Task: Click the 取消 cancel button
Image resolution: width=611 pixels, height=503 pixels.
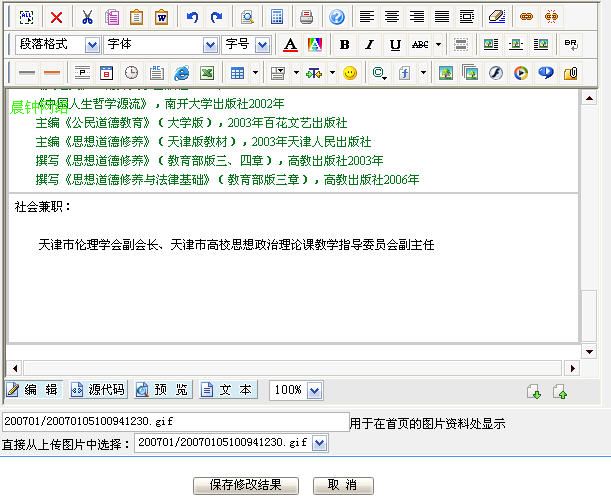Action: click(343, 485)
